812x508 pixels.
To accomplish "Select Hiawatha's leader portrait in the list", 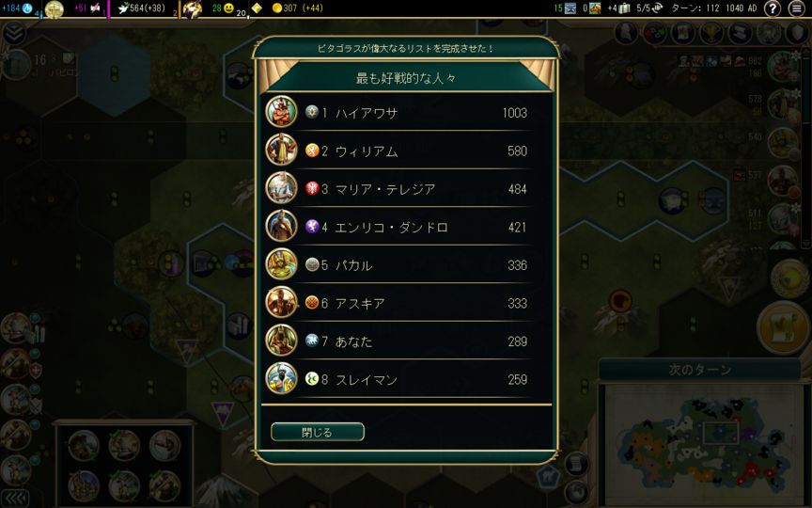I will 281,112.
